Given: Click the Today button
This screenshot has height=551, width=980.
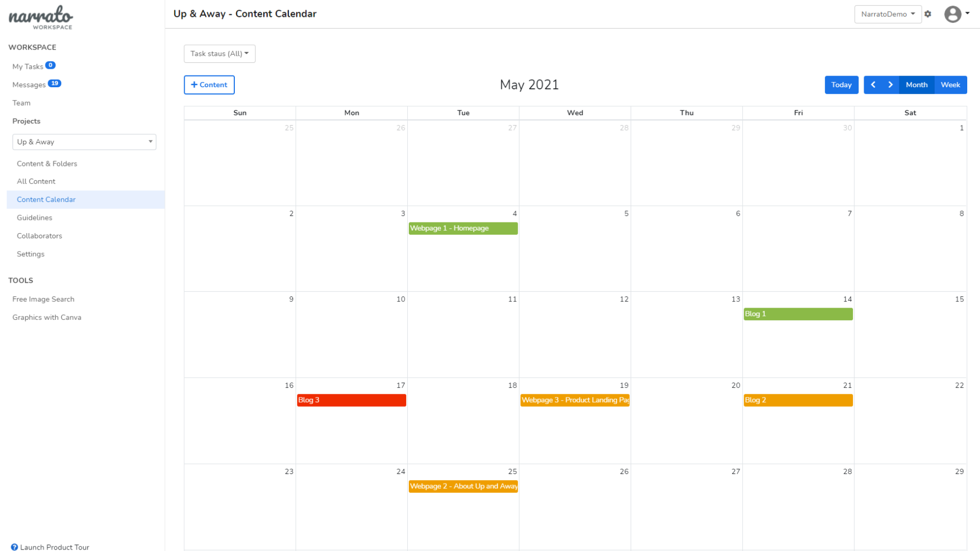Looking at the screenshot, I should [x=841, y=85].
